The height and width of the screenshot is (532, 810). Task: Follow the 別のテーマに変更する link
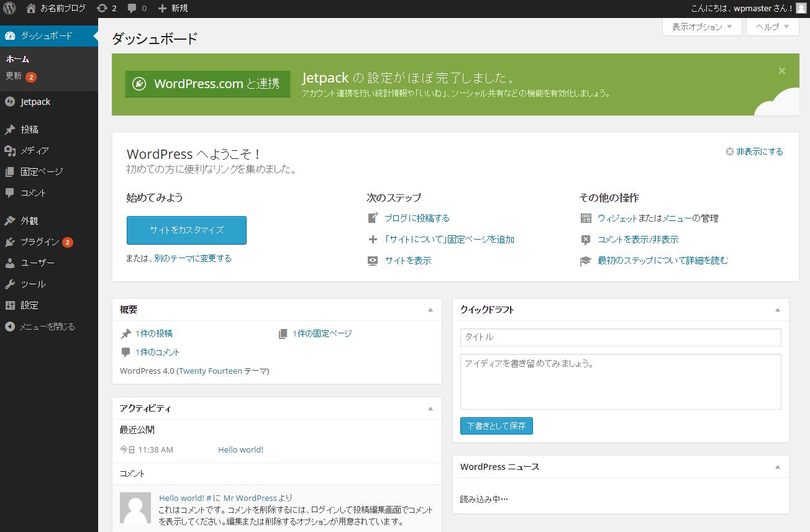[x=193, y=258]
